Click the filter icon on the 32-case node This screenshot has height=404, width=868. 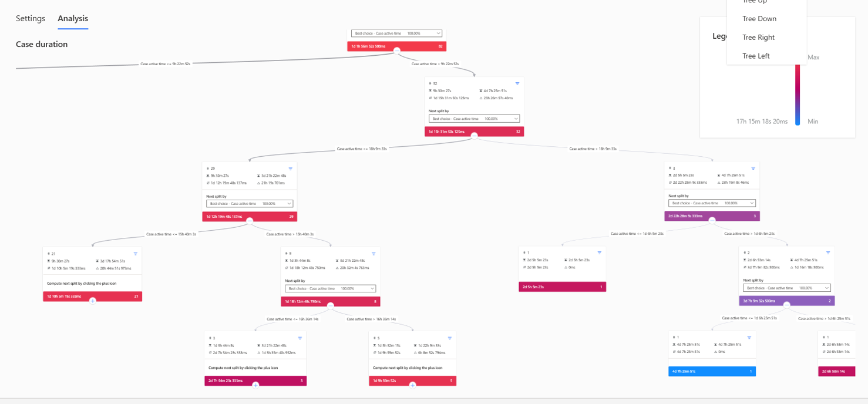click(517, 84)
